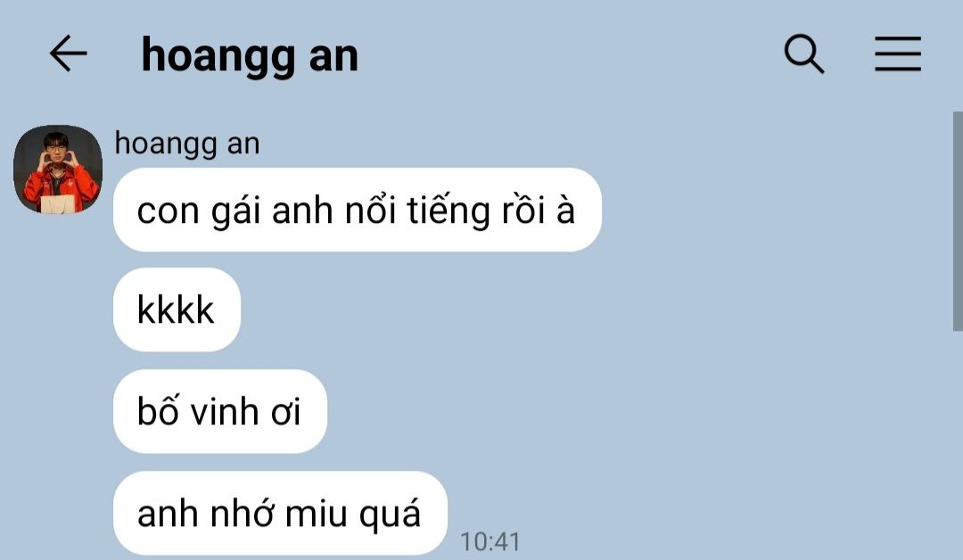Open the chat search magnifier icon
This screenshot has height=560, width=963.
tap(804, 54)
